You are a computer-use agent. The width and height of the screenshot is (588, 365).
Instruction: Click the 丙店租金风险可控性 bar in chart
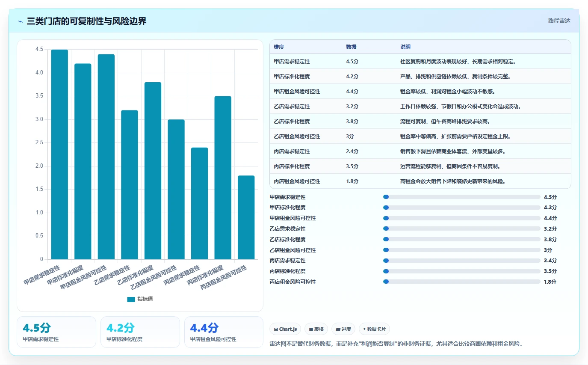point(246,217)
